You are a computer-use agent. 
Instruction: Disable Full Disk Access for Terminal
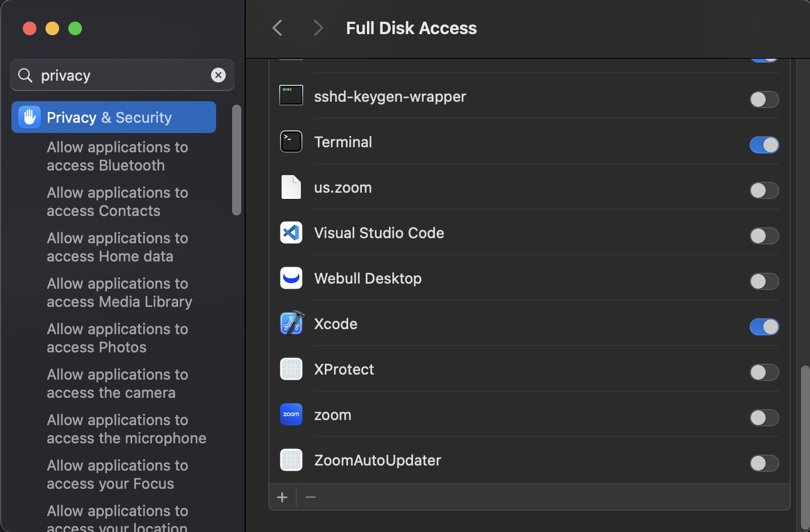tap(764, 145)
